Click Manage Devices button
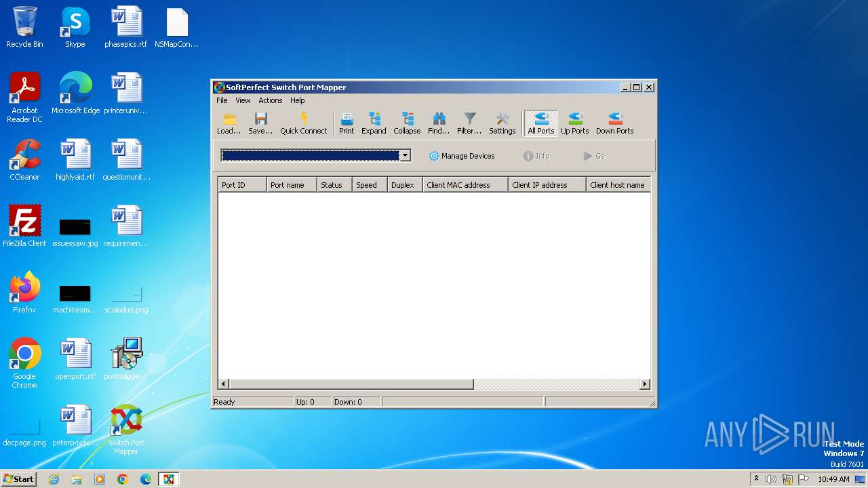Screen dimensions: 868x488 point(462,156)
